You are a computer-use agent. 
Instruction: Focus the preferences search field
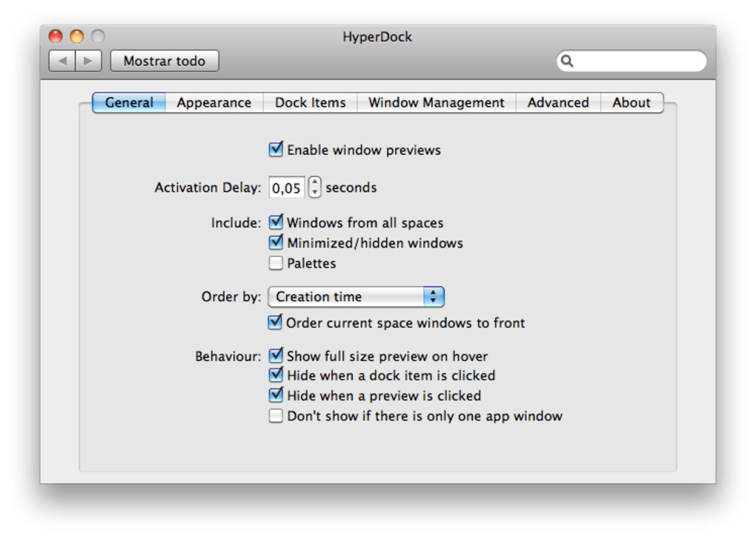click(x=631, y=61)
